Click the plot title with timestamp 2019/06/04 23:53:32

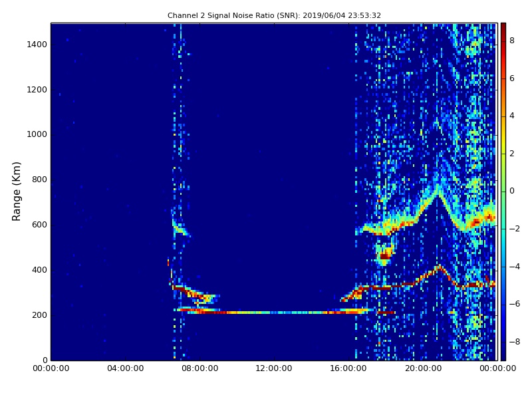274,15
